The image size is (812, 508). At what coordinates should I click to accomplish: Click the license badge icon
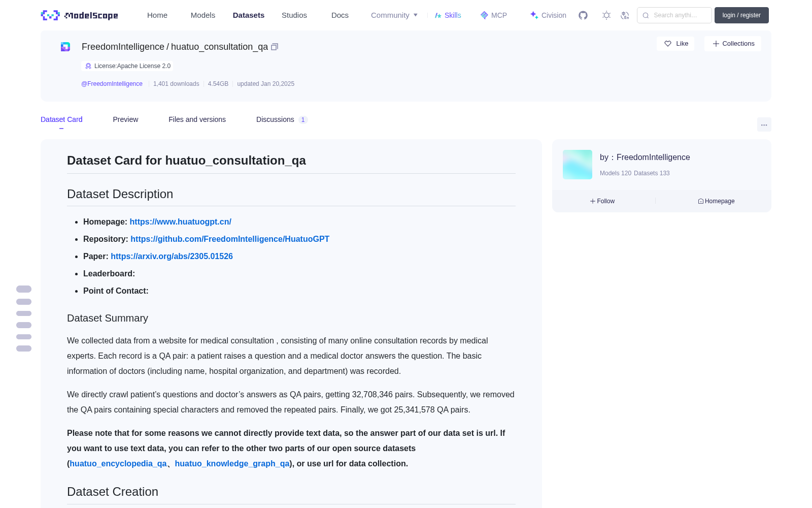(88, 66)
